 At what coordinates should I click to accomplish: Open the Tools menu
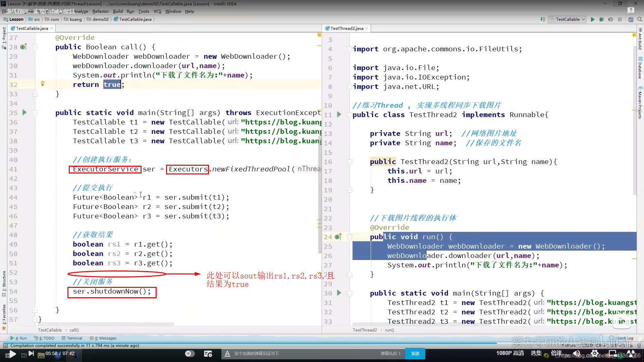pos(144,11)
